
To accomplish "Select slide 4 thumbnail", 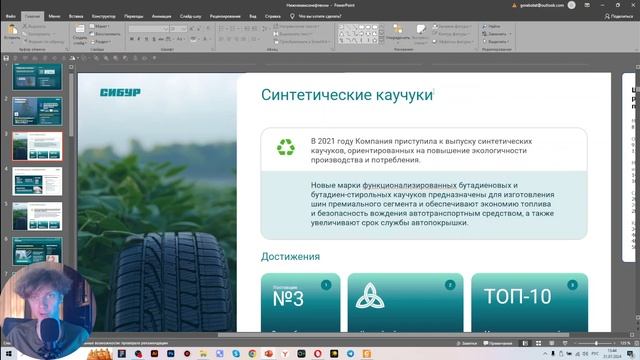I will (37, 181).
